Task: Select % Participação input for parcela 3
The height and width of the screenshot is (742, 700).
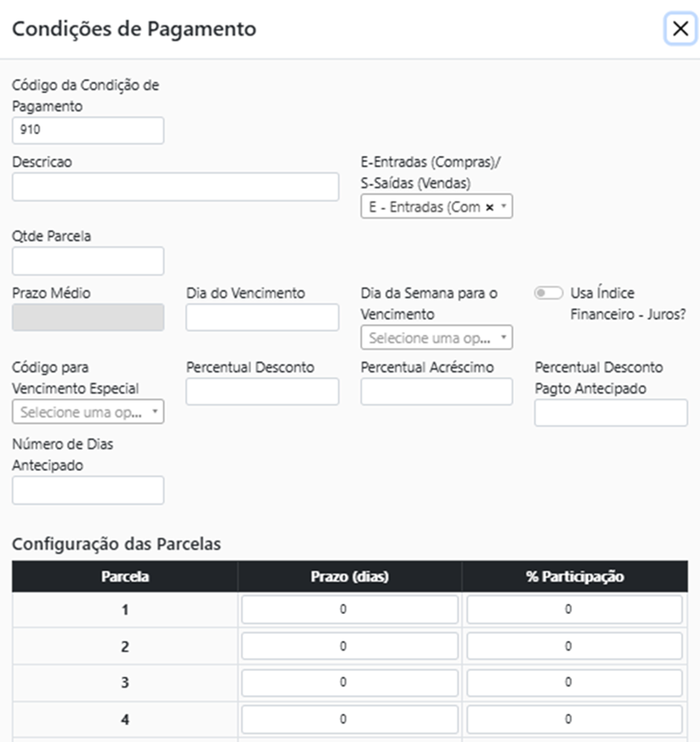Action: coord(574,683)
